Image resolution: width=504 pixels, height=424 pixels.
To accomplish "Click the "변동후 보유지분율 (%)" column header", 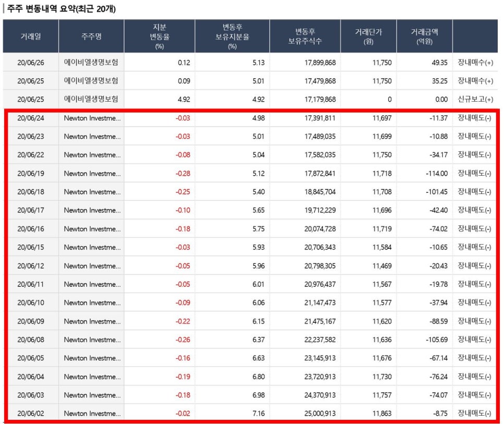I will point(232,37).
